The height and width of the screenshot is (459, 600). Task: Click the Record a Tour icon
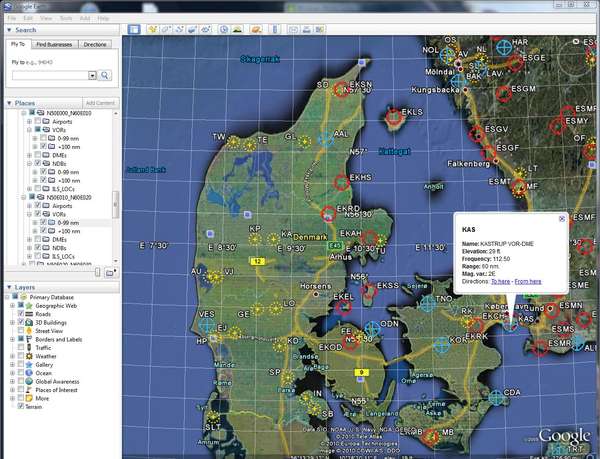(206, 29)
